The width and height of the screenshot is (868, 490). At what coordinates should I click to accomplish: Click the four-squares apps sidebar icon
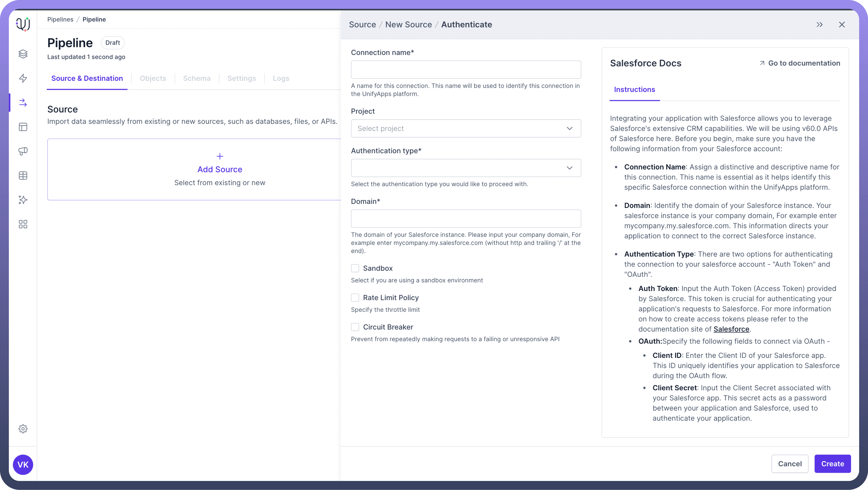[x=23, y=224]
